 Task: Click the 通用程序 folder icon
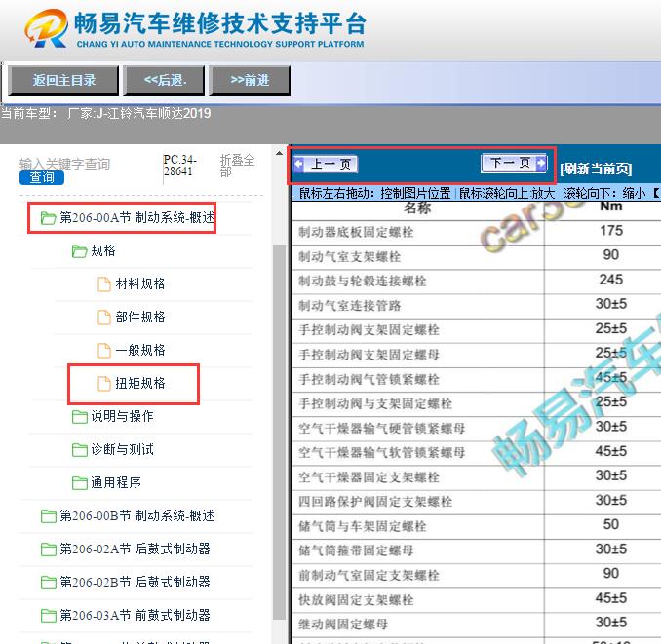click(79, 483)
